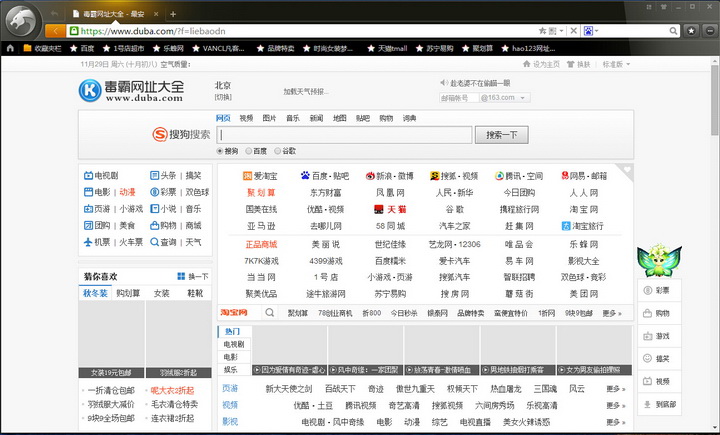
Task: Select the 购物 search tab
Action: pos(386,118)
